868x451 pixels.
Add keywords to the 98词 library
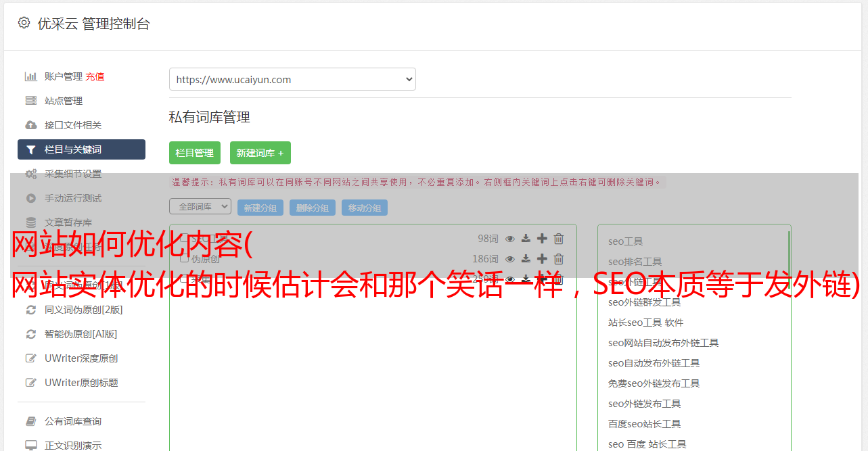click(542, 239)
